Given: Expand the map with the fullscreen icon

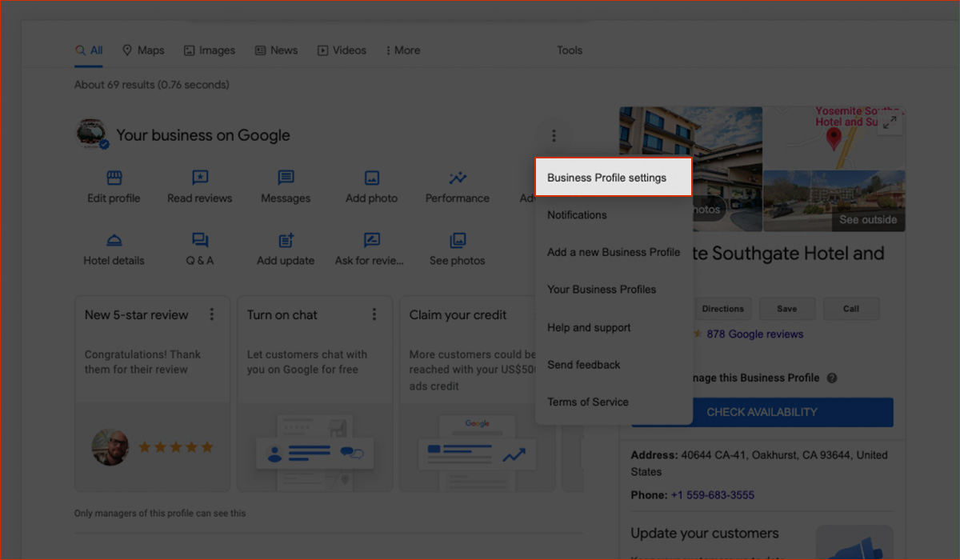Looking at the screenshot, I should 890,122.
